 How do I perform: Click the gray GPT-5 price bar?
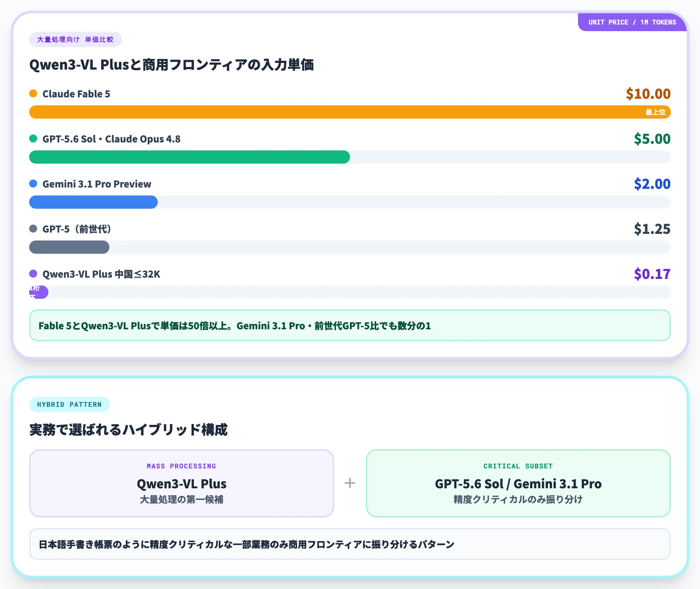pos(69,247)
